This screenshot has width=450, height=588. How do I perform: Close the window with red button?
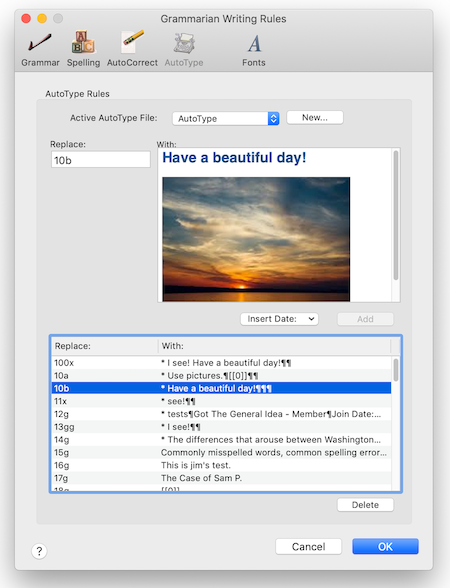[x=26, y=18]
